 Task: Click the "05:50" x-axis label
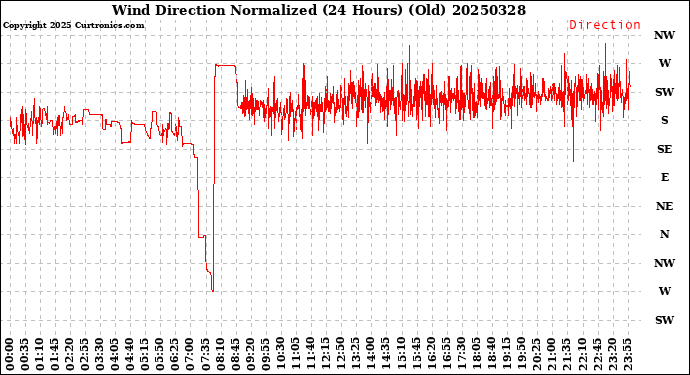160,354
